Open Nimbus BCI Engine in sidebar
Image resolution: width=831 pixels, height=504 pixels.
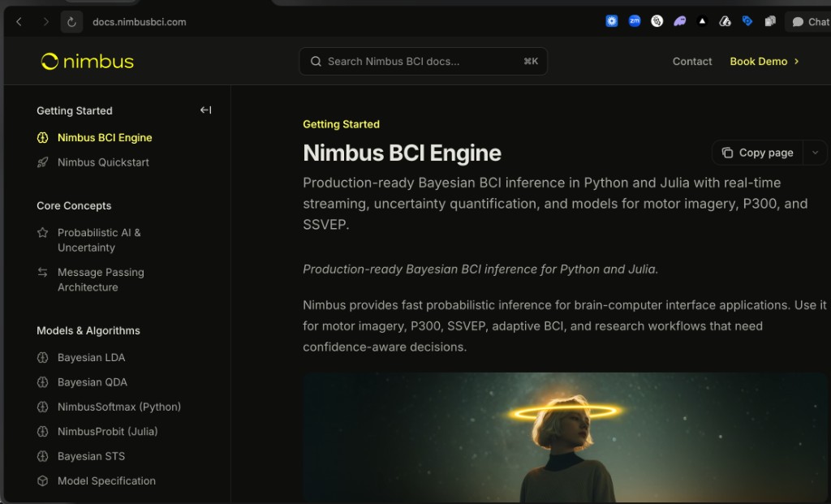105,138
